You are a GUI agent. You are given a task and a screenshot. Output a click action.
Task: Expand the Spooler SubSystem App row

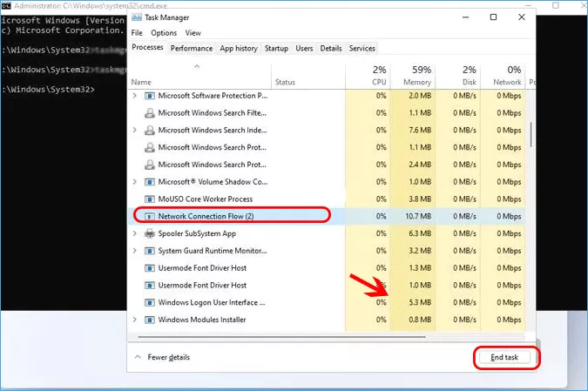135,234
